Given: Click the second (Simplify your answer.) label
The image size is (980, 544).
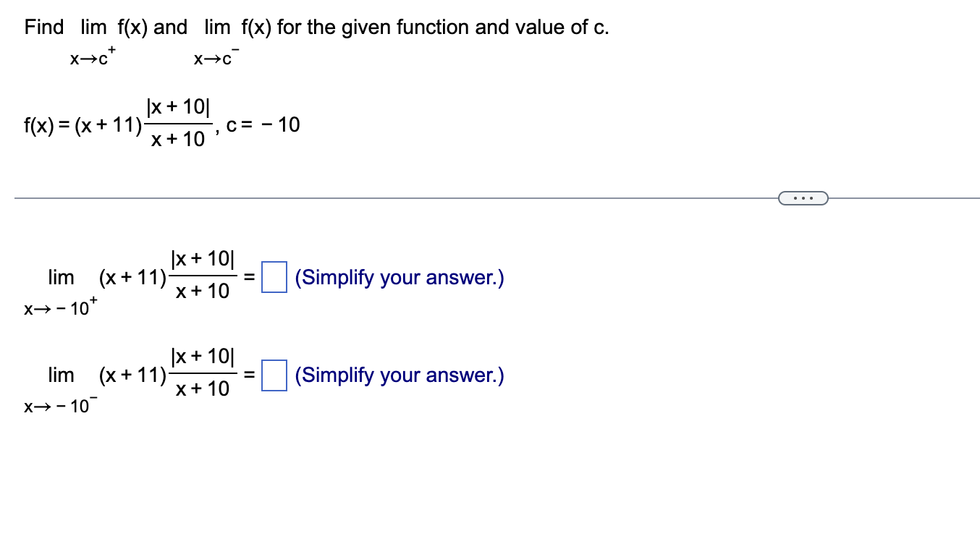Looking at the screenshot, I should (398, 375).
